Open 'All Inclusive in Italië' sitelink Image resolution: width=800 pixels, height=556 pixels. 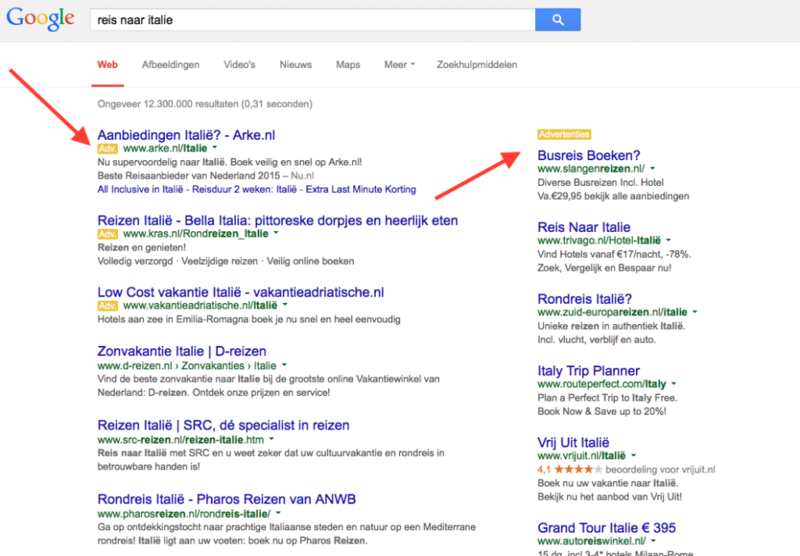pos(140,189)
